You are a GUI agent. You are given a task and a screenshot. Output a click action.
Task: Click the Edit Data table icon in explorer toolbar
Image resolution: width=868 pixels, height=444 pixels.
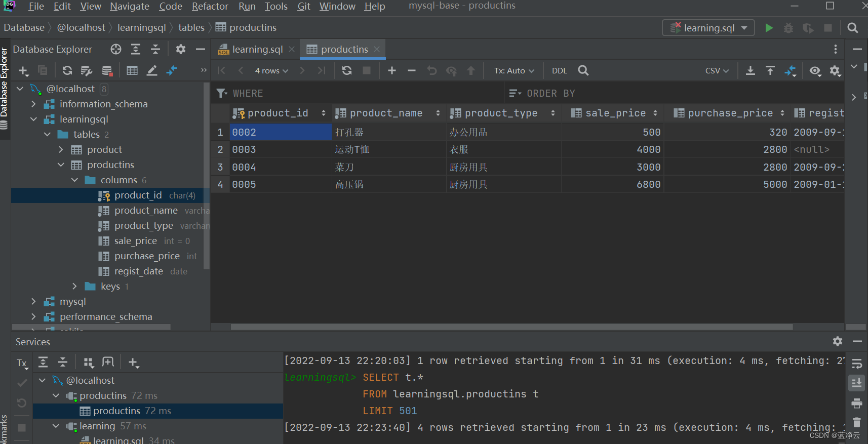[132, 70]
